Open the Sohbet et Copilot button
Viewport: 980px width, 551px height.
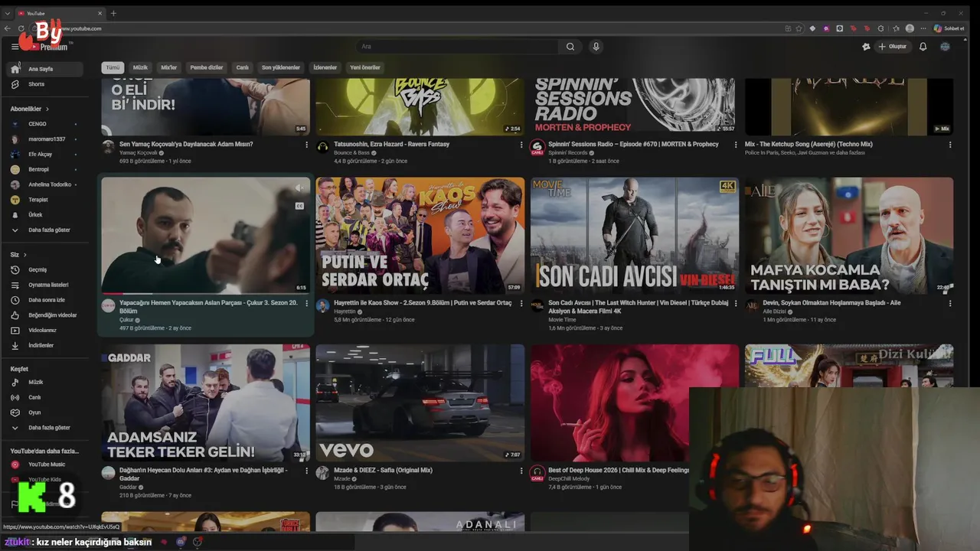click(x=949, y=28)
